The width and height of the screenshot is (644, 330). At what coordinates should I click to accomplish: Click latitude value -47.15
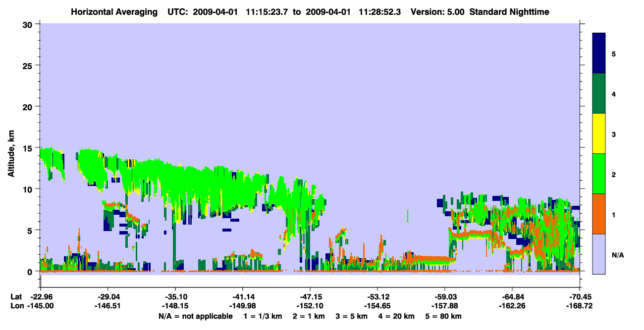click(310, 297)
